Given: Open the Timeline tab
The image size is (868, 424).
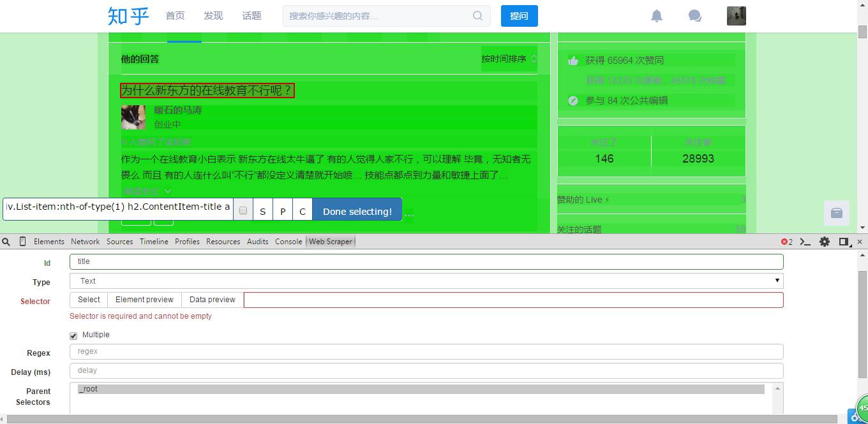Looking at the screenshot, I should [x=154, y=242].
